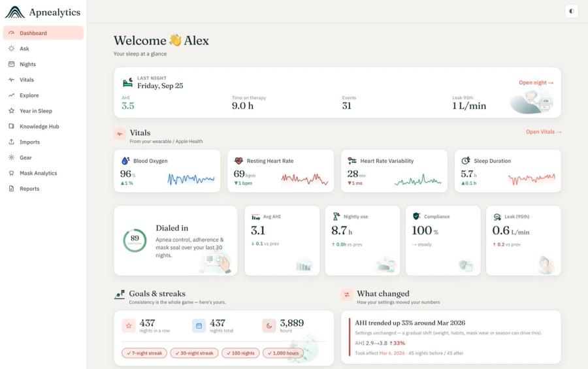Open the Heart Rate Variability card
588x369 pixels.
pyautogui.click(x=394, y=171)
